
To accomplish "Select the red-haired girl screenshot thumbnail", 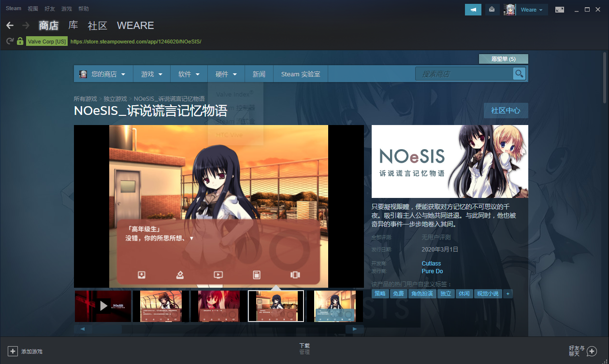I will coord(219,306).
